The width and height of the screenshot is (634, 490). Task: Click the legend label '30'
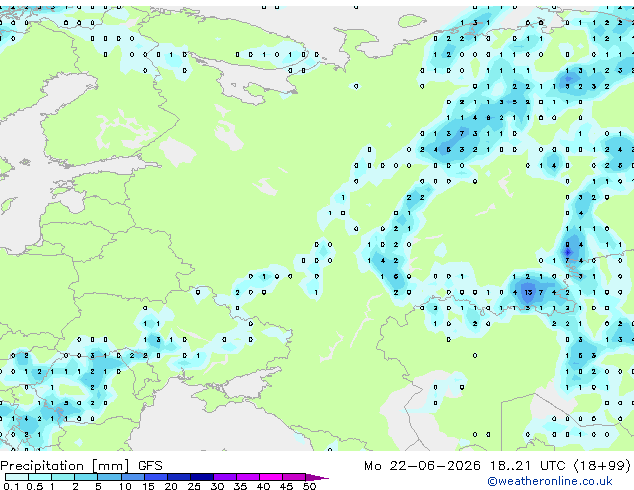coord(217,486)
